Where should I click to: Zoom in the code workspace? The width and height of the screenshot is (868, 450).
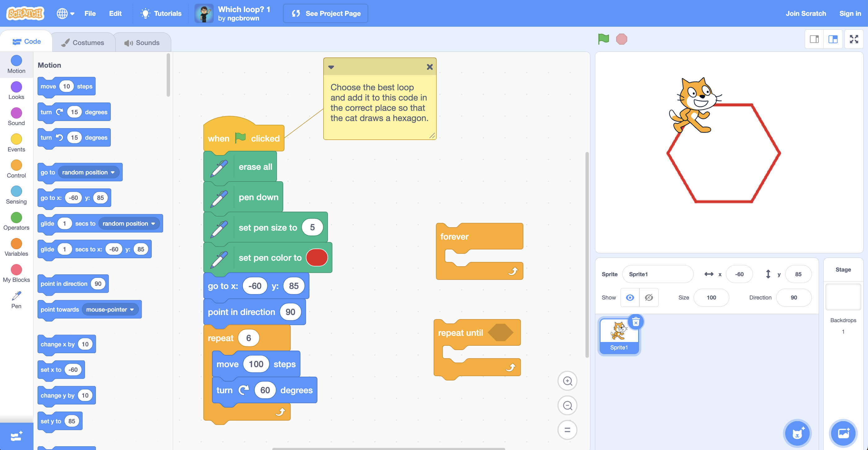coord(567,381)
